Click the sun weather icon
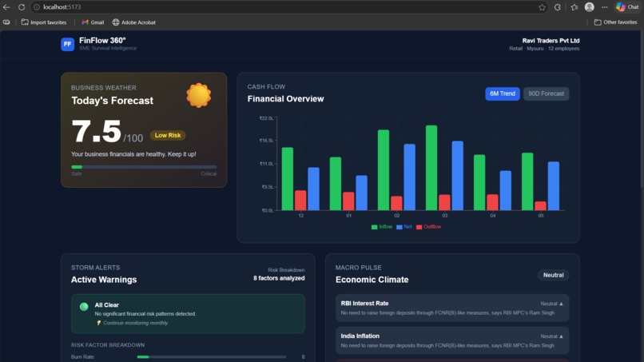The height and width of the screenshot is (362, 644). tap(199, 95)
